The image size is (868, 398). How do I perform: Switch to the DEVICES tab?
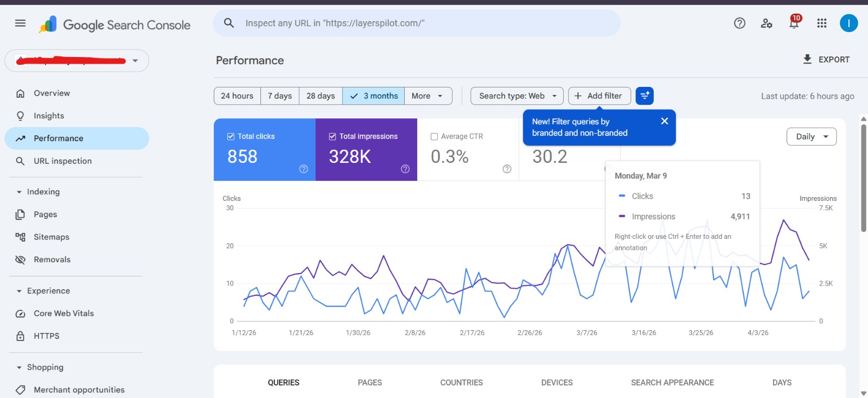(557, 383)
